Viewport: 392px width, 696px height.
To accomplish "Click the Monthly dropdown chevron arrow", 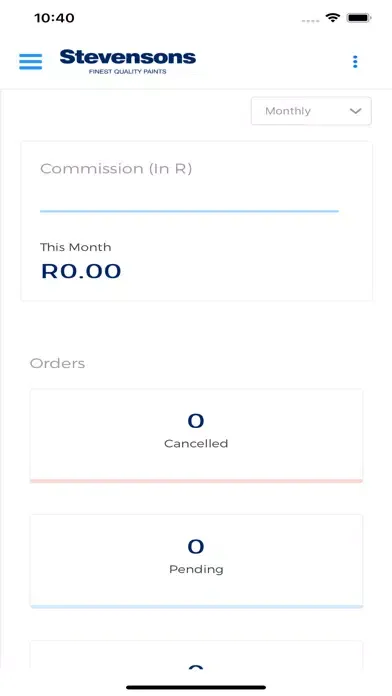I will (356, 111).
